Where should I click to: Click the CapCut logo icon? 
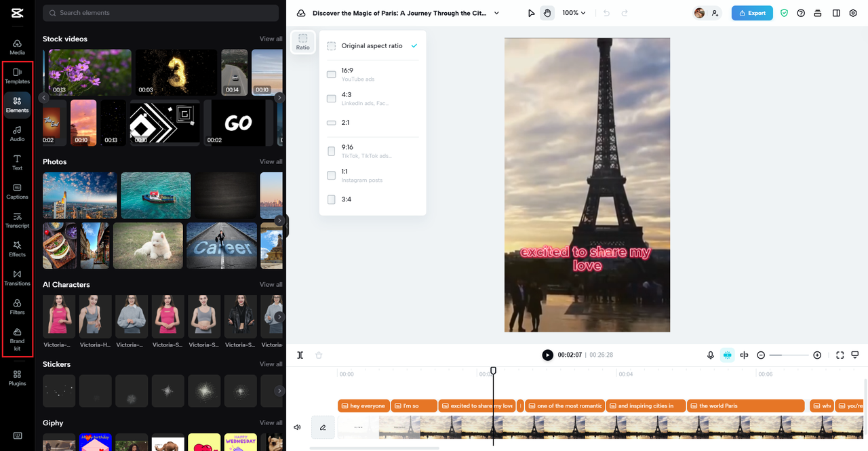point(17,12)
